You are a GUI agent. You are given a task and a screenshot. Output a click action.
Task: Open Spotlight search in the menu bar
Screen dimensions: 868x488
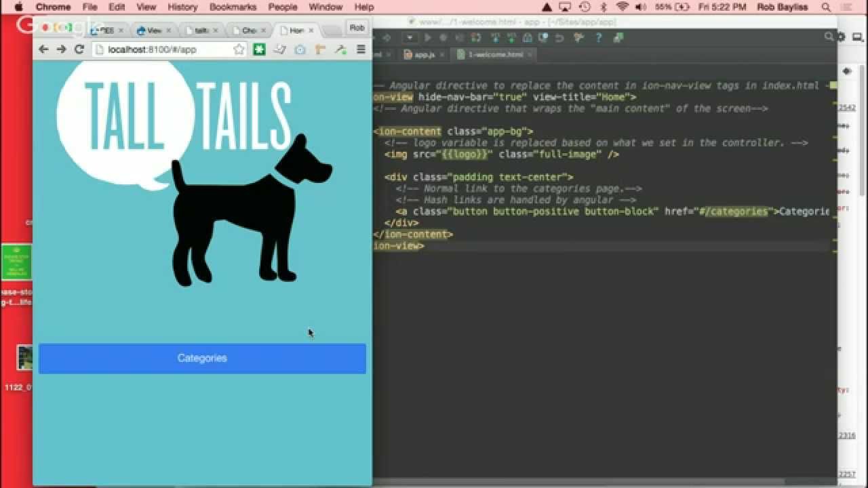pyautogui.click(x=826, y=7)
